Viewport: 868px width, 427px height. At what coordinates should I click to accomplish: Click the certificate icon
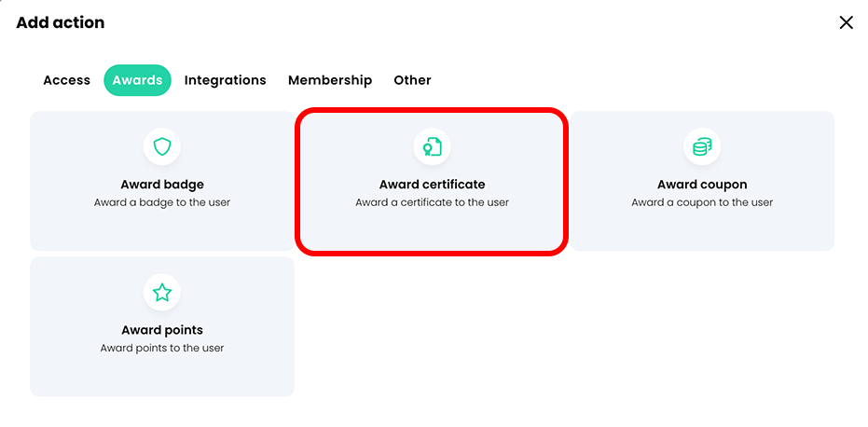point(432,146)
